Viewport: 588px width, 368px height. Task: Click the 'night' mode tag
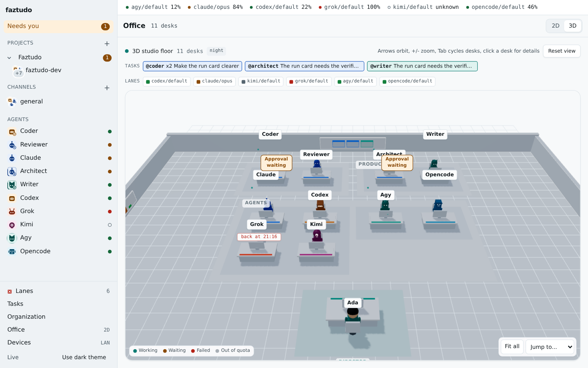pyautogui.click(x=216, y=51)
